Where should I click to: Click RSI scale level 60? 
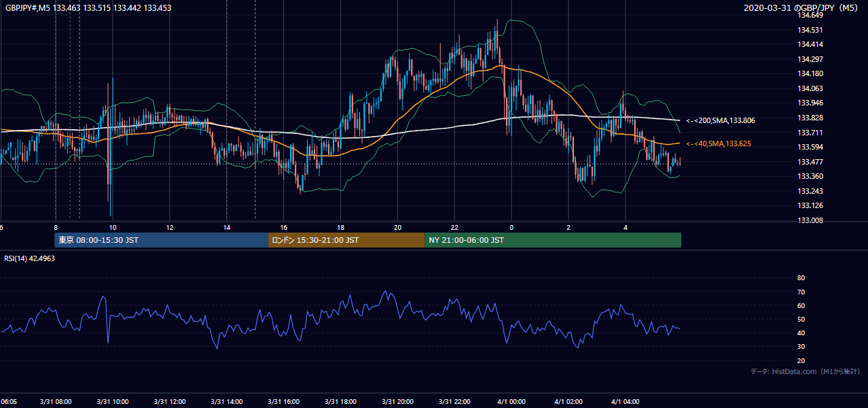click(801, 305)
